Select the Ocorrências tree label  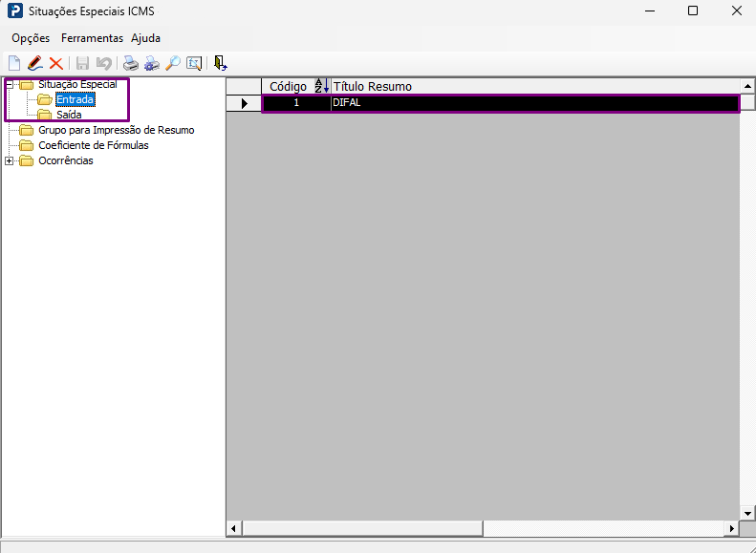(66, 160)
